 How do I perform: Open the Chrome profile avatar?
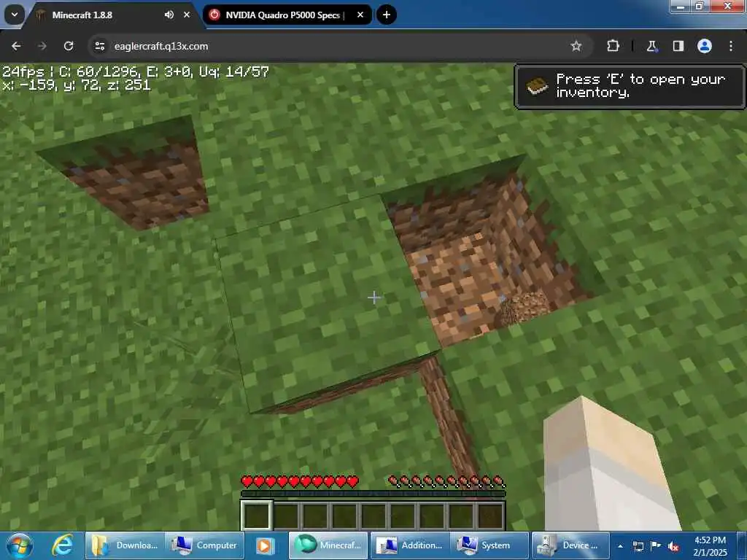[x=705, y=46]
